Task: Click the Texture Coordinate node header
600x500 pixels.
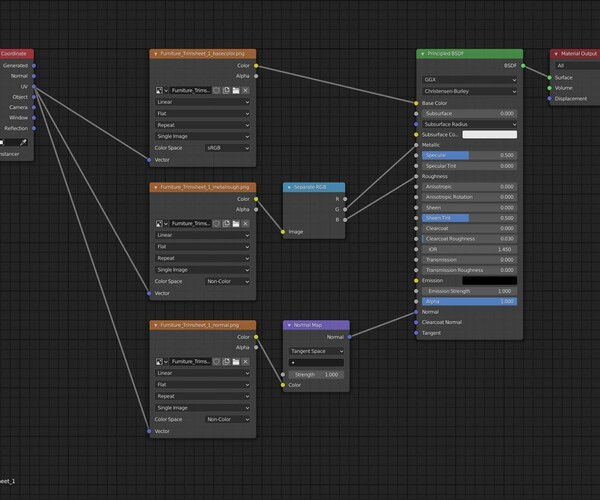Action: pyautogui.click(x=15, y=54)
